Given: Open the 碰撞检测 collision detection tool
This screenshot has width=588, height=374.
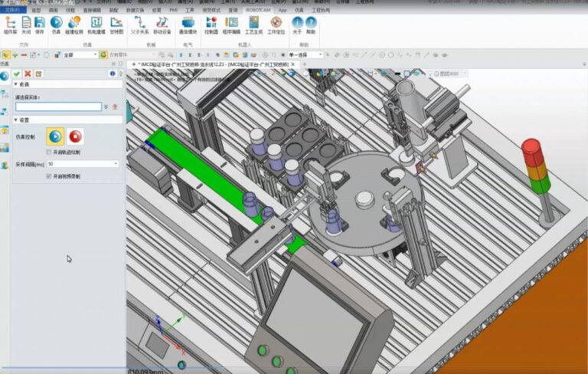Looking at the screenshot, I should [74, 25].
